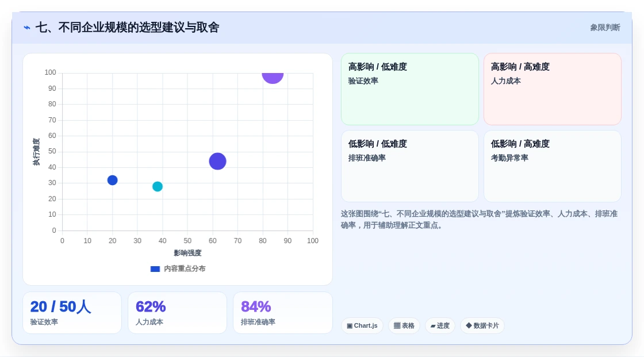Toggle the 内容重点分布 legend swatch
This screenshot has height=357, width=644.
click(155, 269)
